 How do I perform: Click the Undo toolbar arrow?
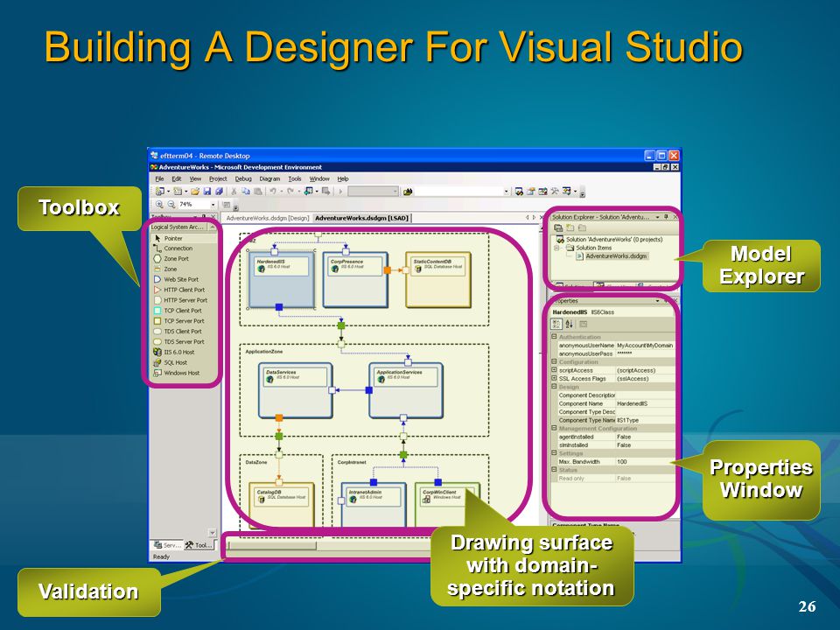[x=273, y=192]
